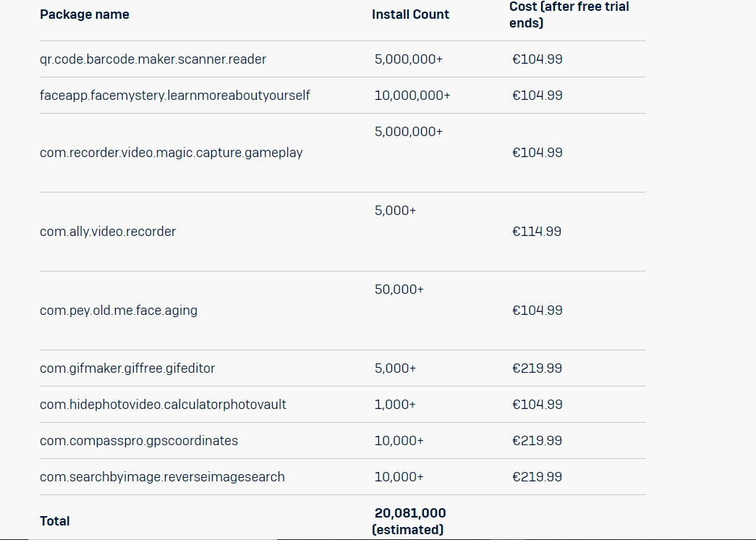Click the com.recorder.video.magic.capture.gameplay package
This screenshot has width=756, height=540.
(171, 153)
